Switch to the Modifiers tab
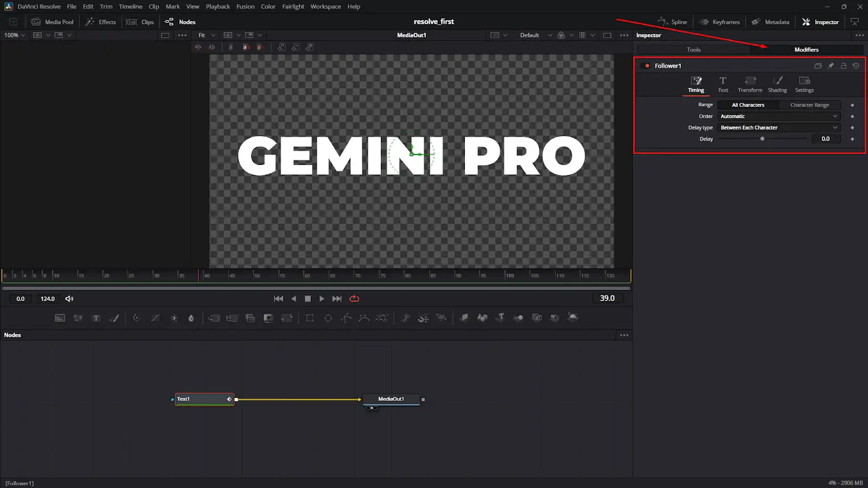Viewport: 868px width, 488px height. click(x=806, y=50)
